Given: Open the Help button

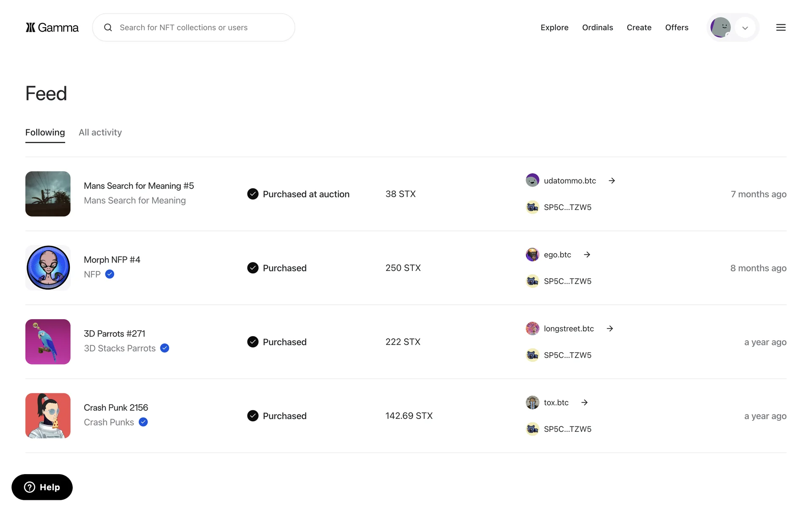Looking at the screenshot, I should [x=42, y=487].
